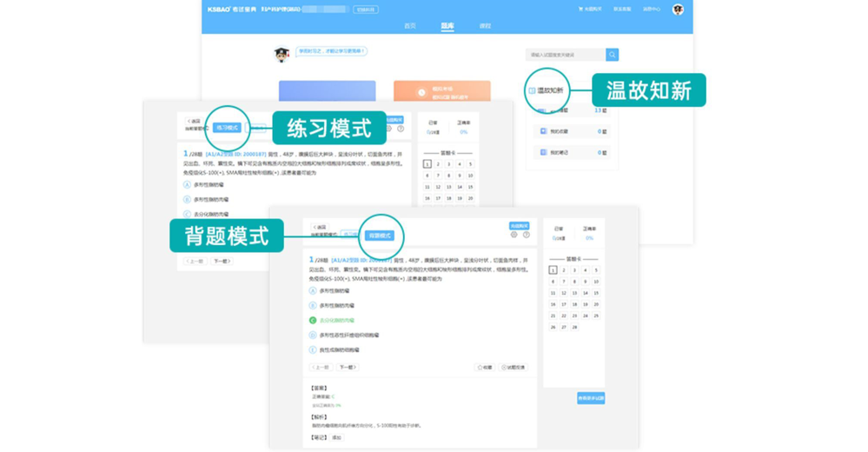Image resolution: width=868 pixels, height=452 pixels.
Task: Open 我的收藏 favorites icon entry
Action: [x=543, y=131]
